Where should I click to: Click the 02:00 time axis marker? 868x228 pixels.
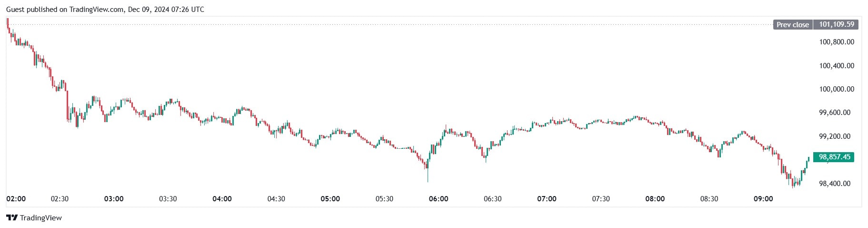click(16, 199)
